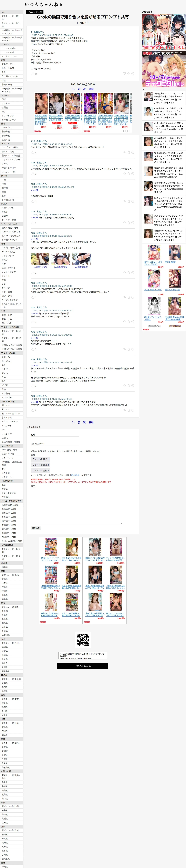Report post 432 with the ban icon
The height and width of the screenshot is (868, 186).
click(133, 410)
